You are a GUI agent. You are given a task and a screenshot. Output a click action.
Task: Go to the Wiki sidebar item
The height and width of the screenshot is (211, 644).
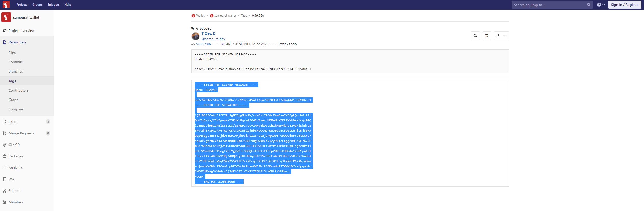click(12, 179)
